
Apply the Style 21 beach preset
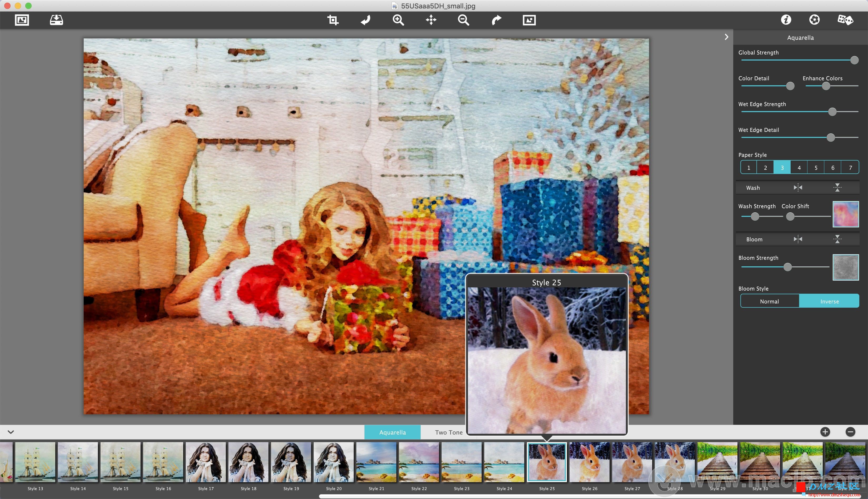coord(376,462)
